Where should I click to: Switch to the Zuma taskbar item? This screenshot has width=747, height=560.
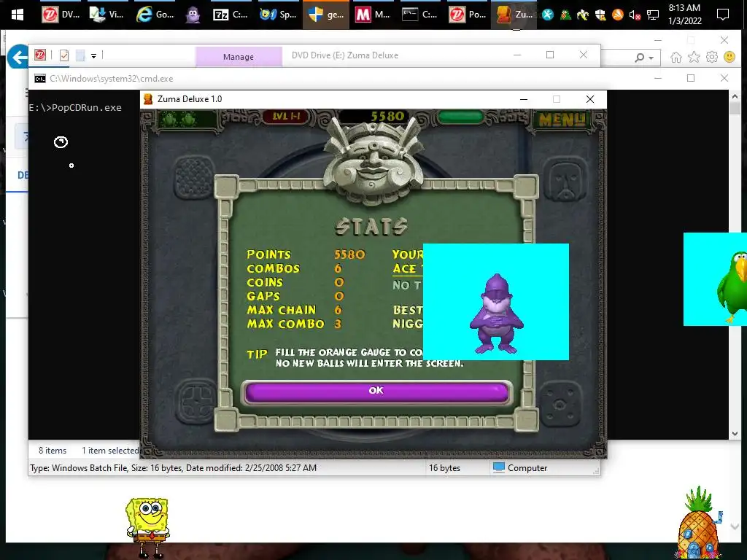[x=514, y=15]
